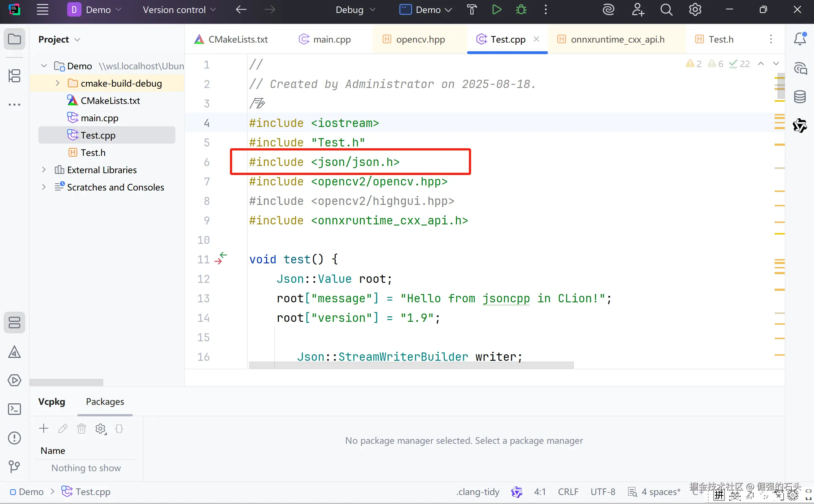This screenshot has height=504, width=814.
Task: Open the CMake tool window triangle icon
Action: (14, 352)
